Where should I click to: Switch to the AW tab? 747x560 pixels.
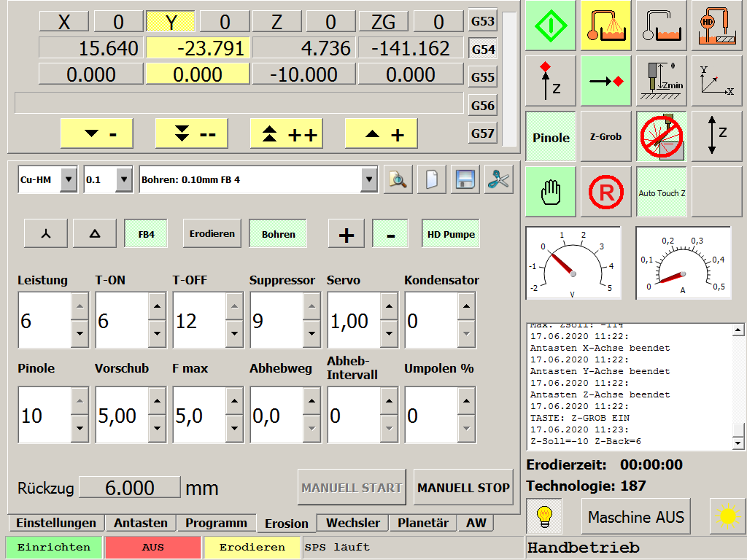pyautogui.click(x=476, y=523)
